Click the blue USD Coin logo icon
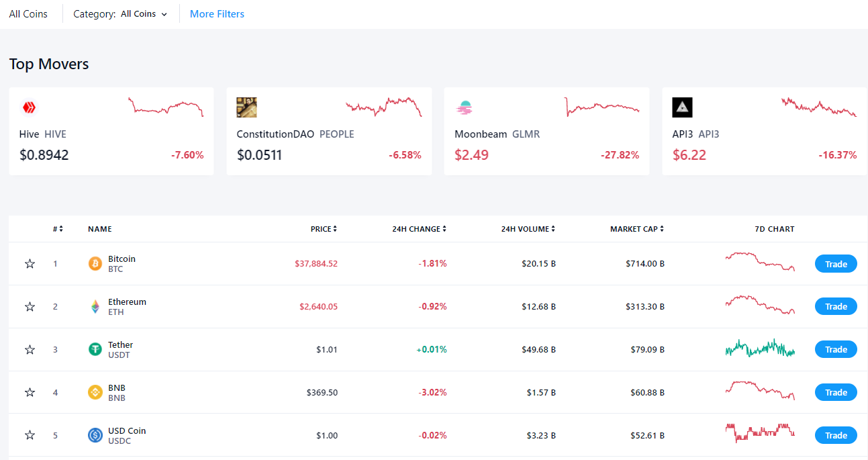 pyautogui.click(x=95, y=435)
